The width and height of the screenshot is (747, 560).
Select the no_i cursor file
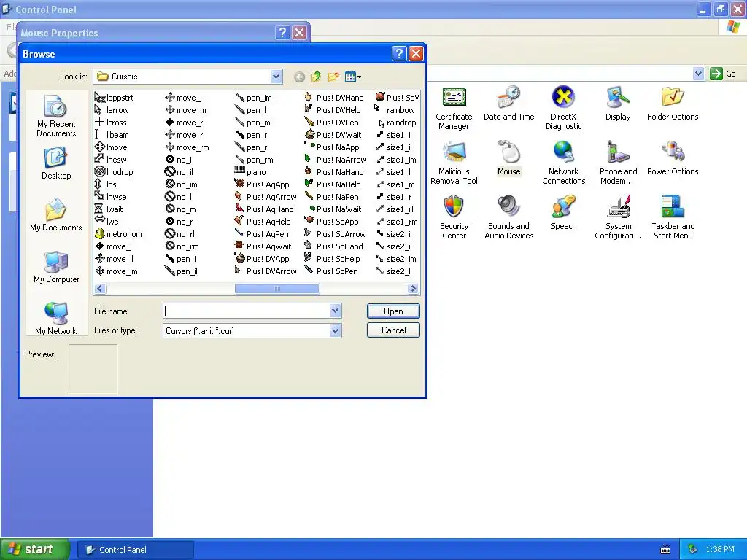178,160
